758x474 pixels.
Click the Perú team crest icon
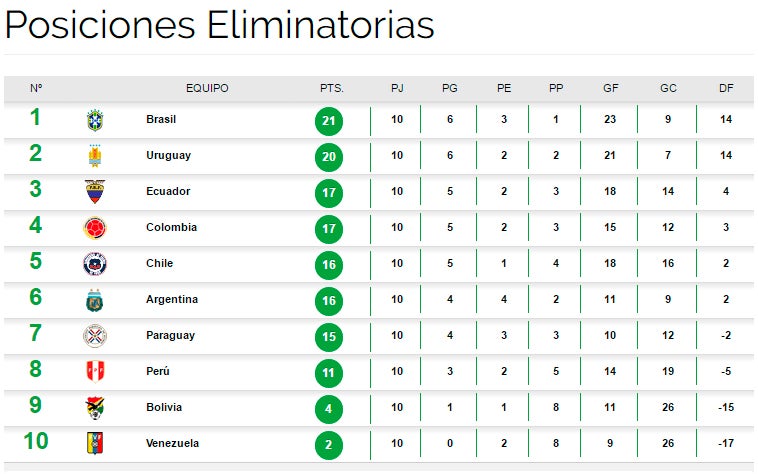point(95,372)
